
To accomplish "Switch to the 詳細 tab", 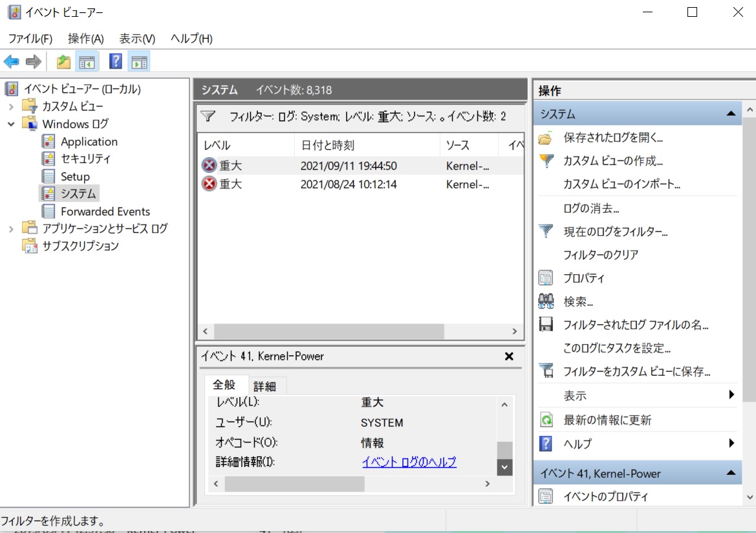I will point(265,386).
